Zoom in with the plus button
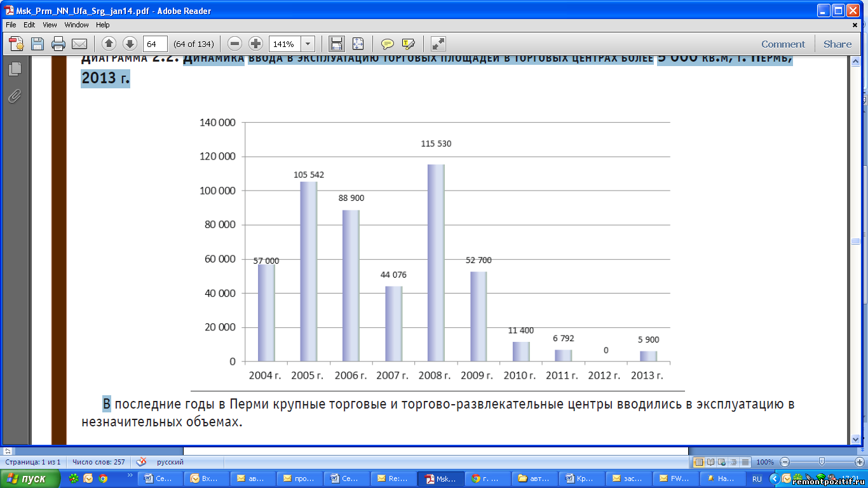This screenshot has width=868, height=488. pos(255,44)
